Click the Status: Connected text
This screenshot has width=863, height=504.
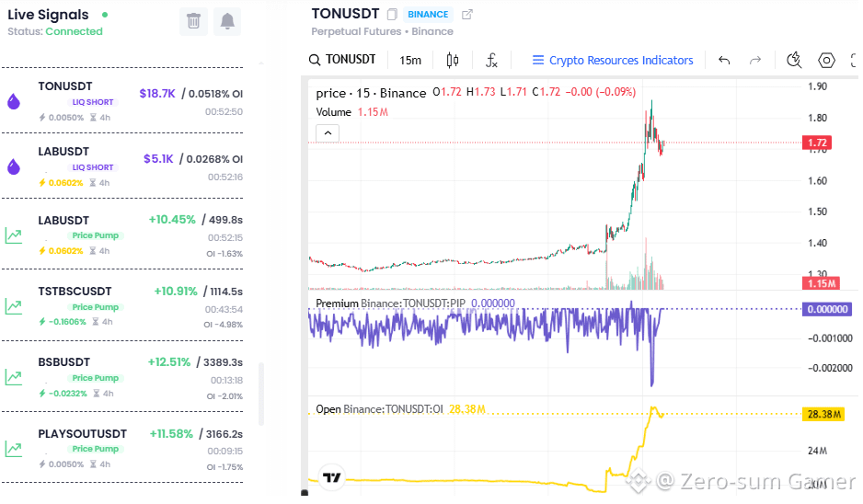[x=55, y=31]
